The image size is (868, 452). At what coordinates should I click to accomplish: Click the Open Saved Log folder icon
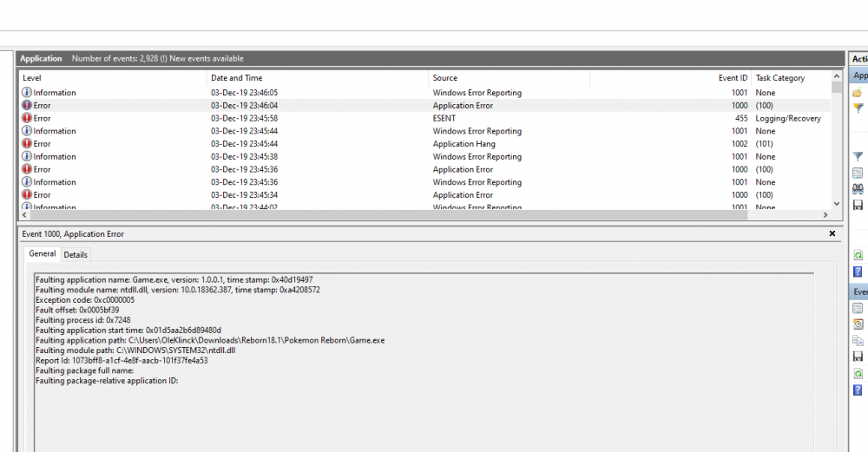pos(858,93)
